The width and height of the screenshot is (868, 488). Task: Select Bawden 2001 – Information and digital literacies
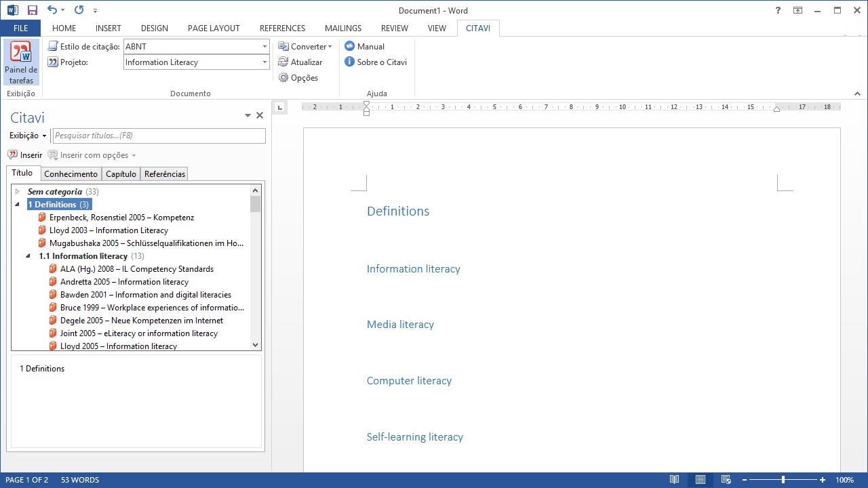pyautogui.click(x=140, y=295)
